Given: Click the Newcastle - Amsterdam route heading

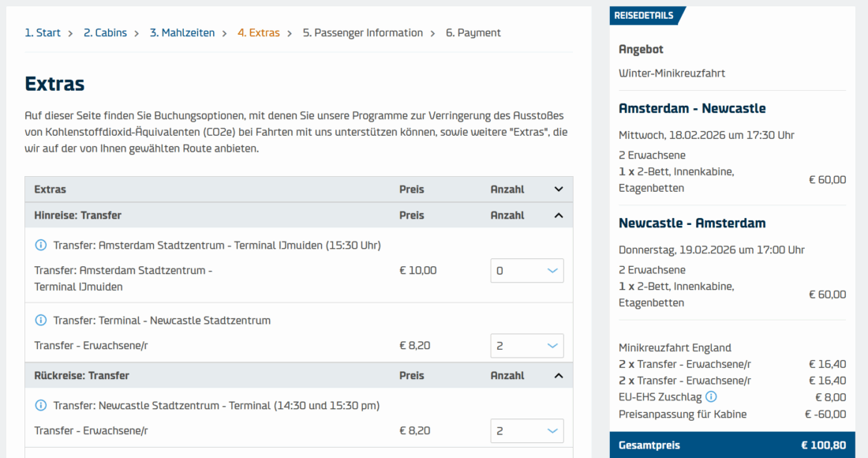Looking at the screenshot, I should [692, 223].
